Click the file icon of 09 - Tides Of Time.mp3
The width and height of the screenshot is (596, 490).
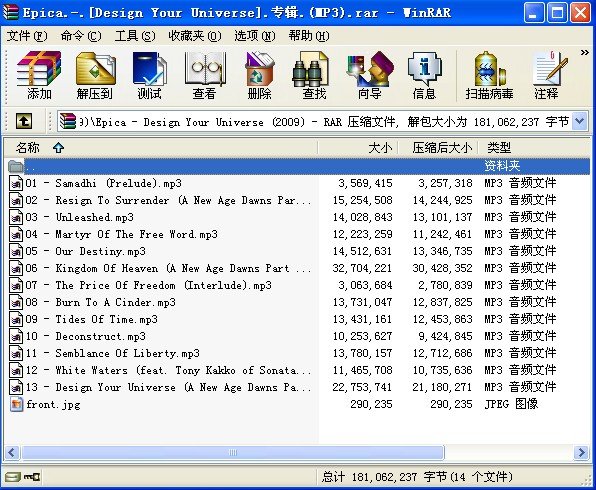pyautogui.click(x=16, y=319)
